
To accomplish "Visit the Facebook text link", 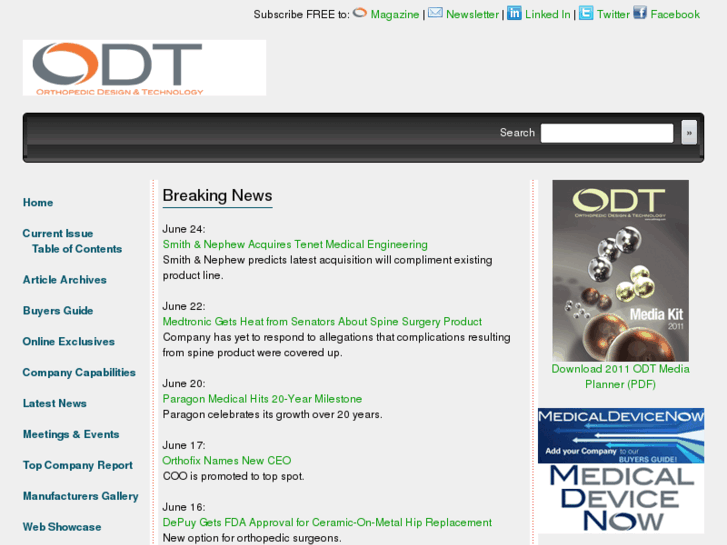I will 675,14.
